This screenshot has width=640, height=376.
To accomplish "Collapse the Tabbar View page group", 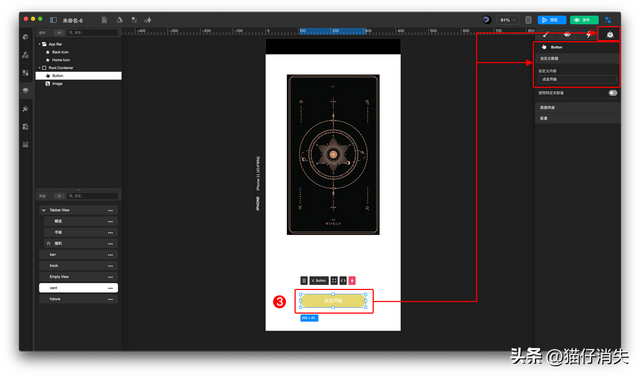I will (x=44, y=210).
